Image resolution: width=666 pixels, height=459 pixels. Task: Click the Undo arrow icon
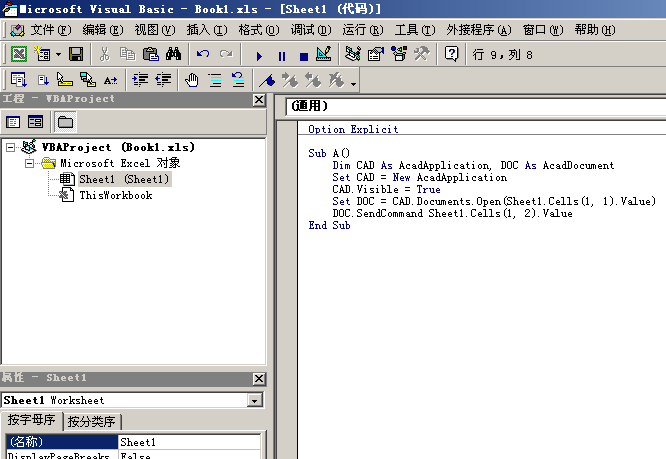[203, 54]
